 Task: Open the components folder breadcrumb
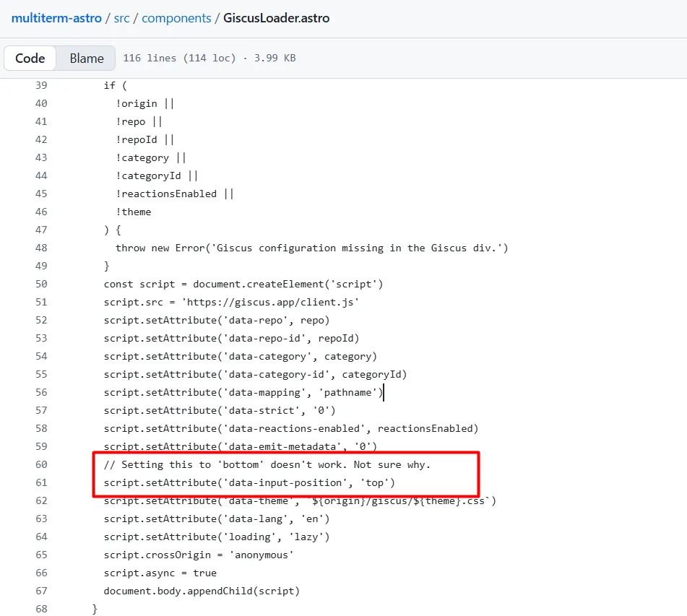tap(176, 18)
